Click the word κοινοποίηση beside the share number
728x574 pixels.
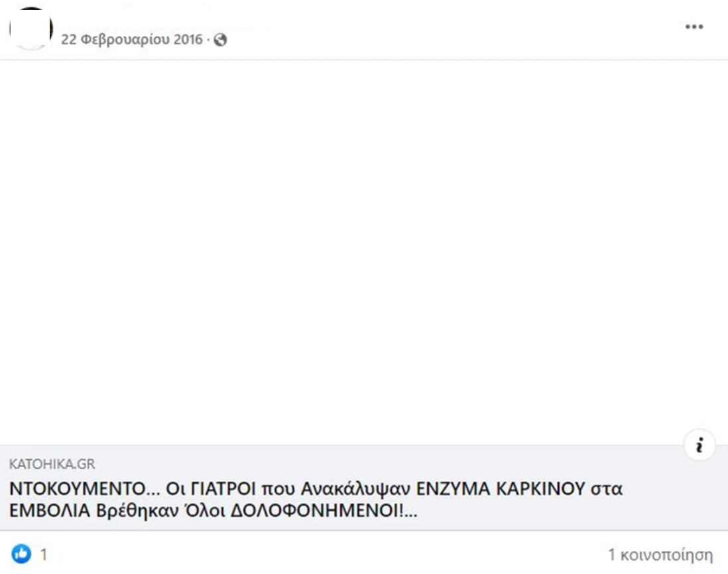point(666,555)
